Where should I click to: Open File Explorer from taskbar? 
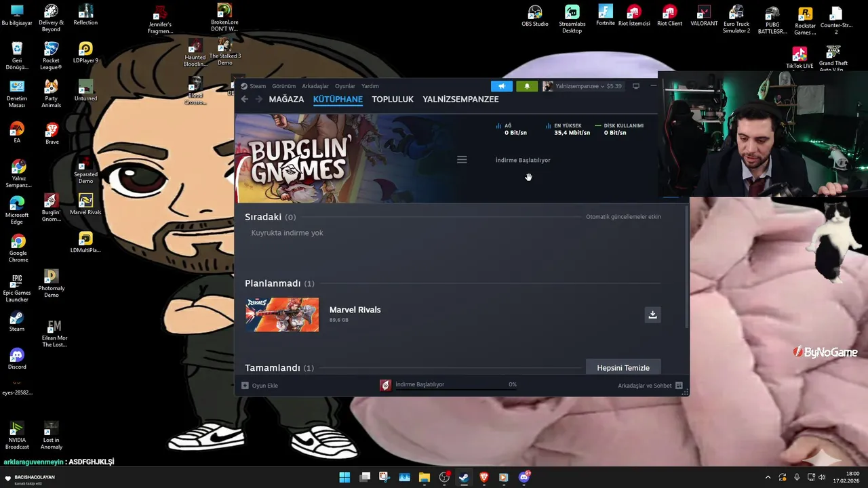coord(425,477)
